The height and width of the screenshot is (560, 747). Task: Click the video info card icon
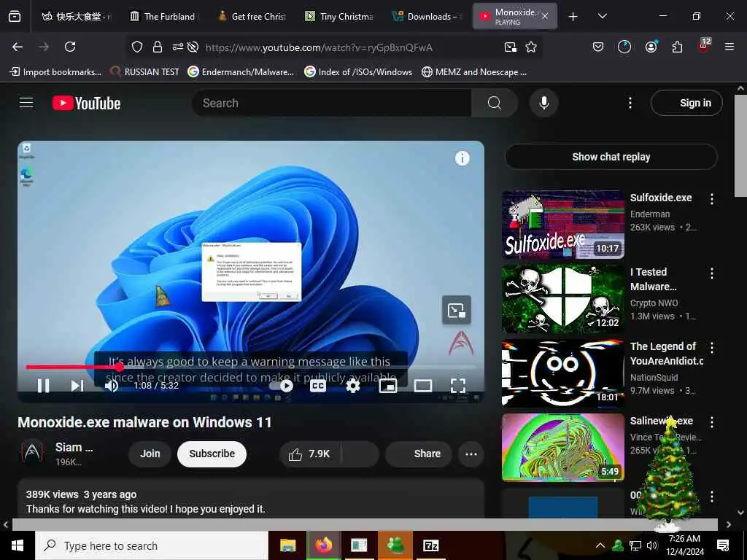(x=462, y=158)
